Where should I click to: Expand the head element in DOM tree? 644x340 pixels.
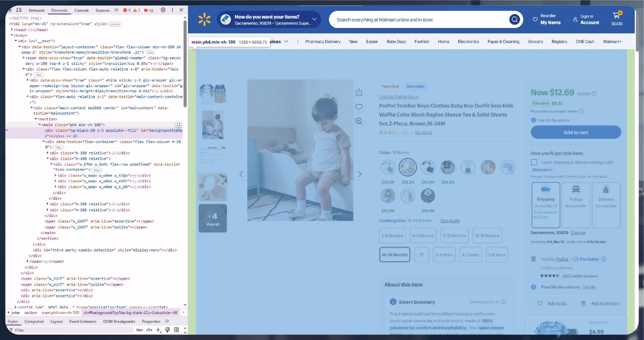point(12,30)
